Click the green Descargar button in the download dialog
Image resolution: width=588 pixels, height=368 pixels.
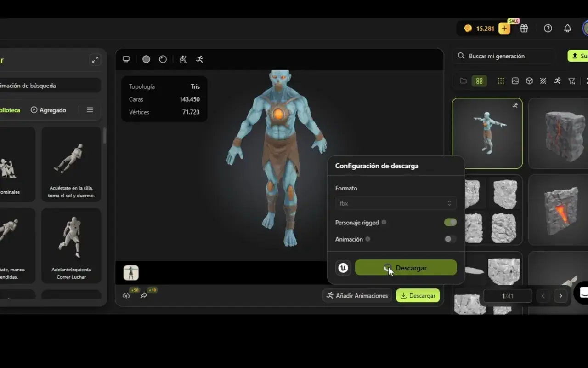[406, 267]
